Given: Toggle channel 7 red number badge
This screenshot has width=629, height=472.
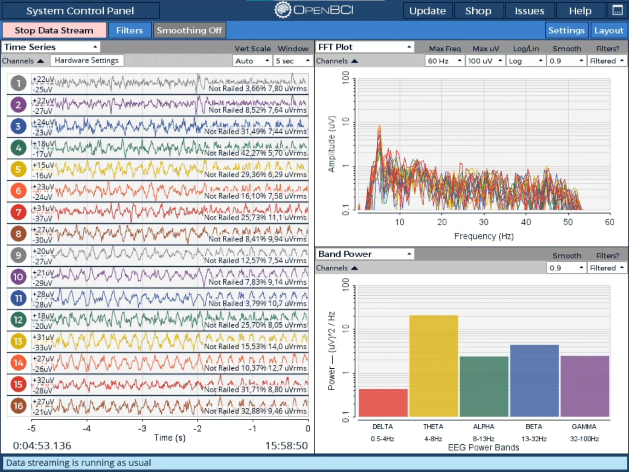Looking at the screenshot, I should click(18, 212).
